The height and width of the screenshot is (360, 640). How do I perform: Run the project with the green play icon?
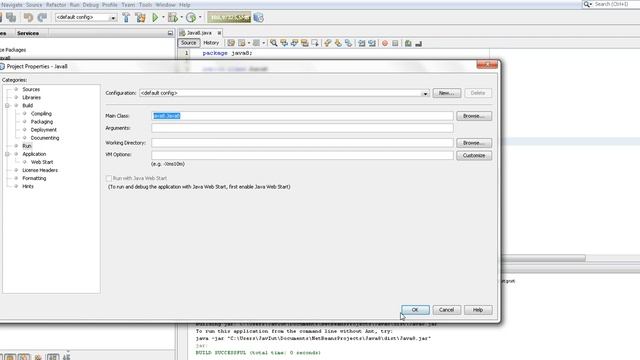click(x=155, y=18)
